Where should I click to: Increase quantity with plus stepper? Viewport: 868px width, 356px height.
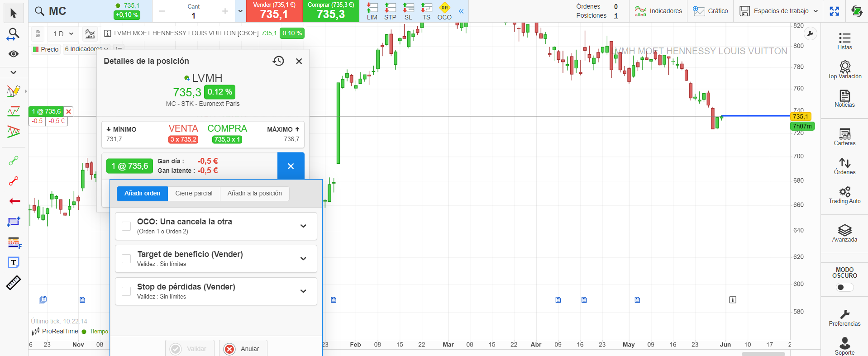(225, 11)
